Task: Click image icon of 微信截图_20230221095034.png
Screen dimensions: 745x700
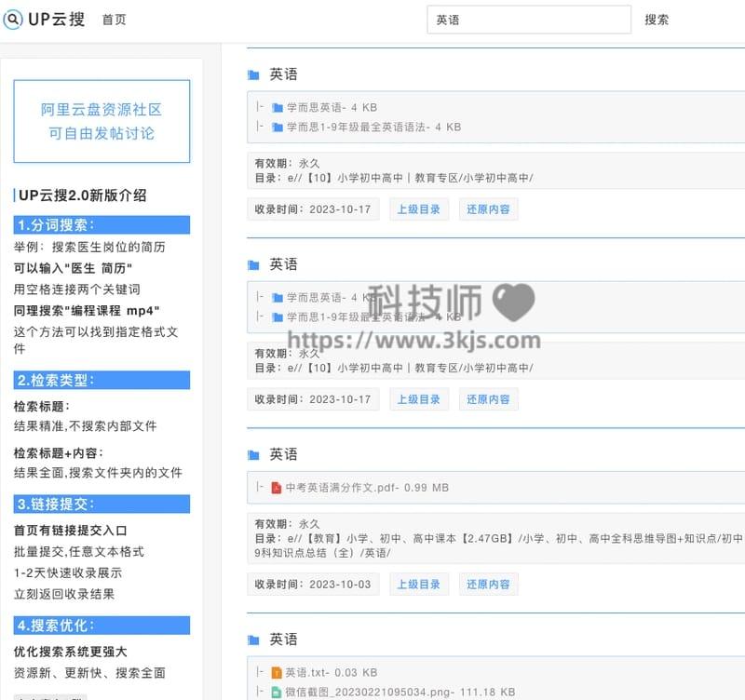Action: 276,693
